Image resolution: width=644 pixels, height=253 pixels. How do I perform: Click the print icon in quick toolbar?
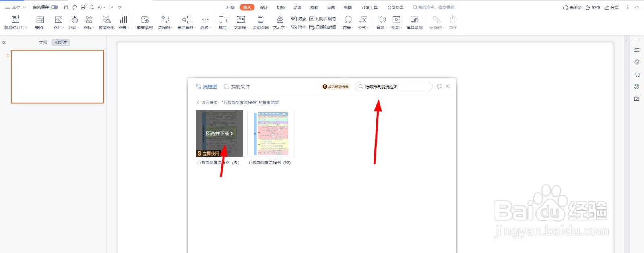click(83, 7)
